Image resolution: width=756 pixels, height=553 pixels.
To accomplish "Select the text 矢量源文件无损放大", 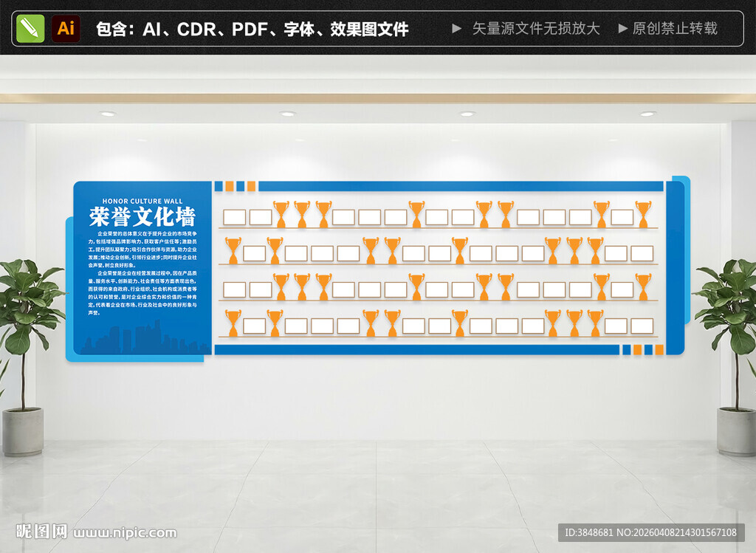I will pos(536,29).
